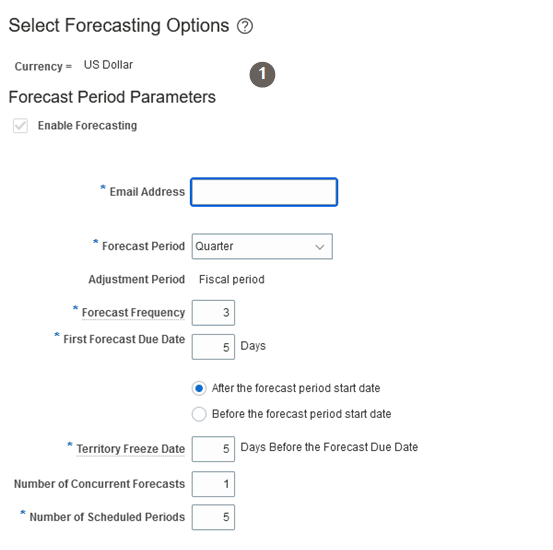Viewport: 553px width, 550px height.
Task: Click the First Forecast Due Date days field
Action: (x=213, y=347)
